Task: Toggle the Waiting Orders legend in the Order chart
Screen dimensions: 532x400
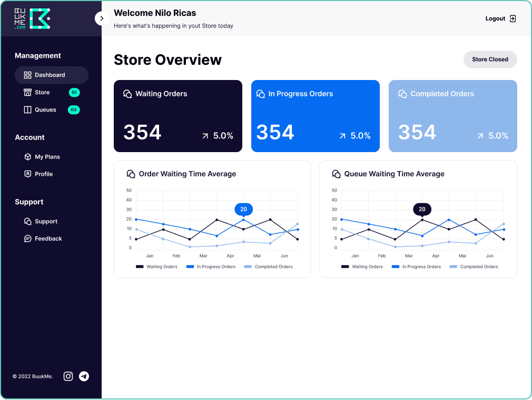Action: coord(156,267)
